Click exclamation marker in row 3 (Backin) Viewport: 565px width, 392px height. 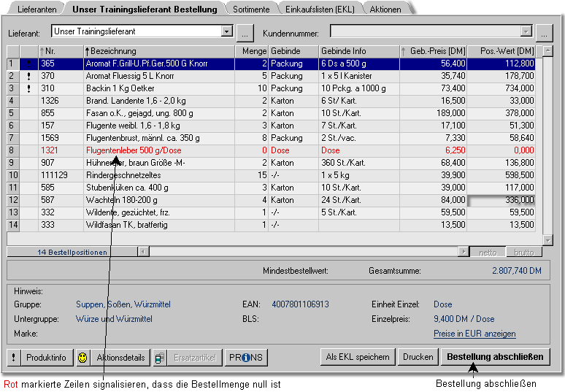pos(28,88)
